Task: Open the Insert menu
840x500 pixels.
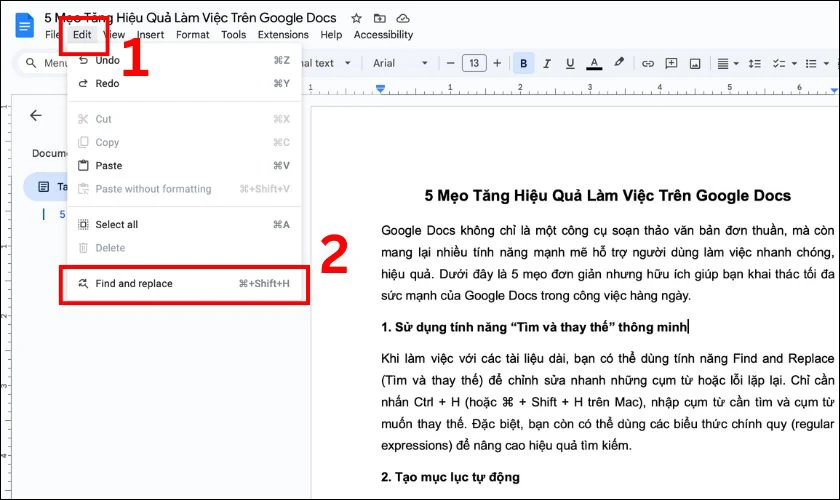Action: coord(150,35)
